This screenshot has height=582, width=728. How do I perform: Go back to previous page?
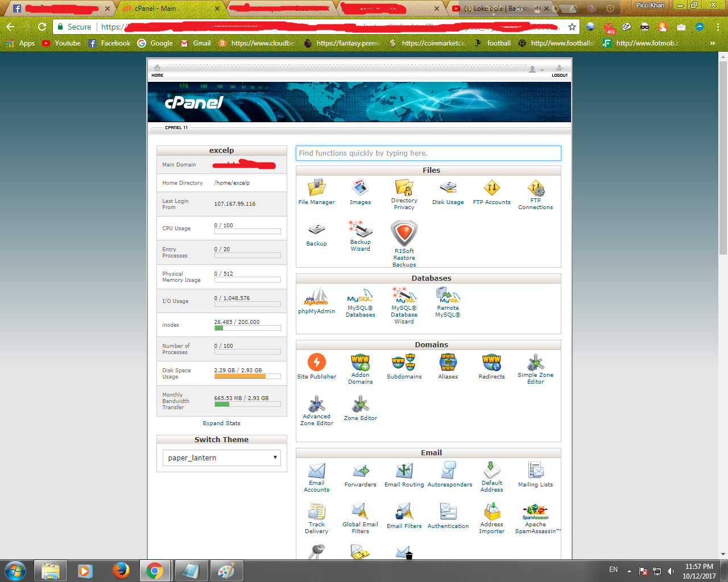[10, 27]
